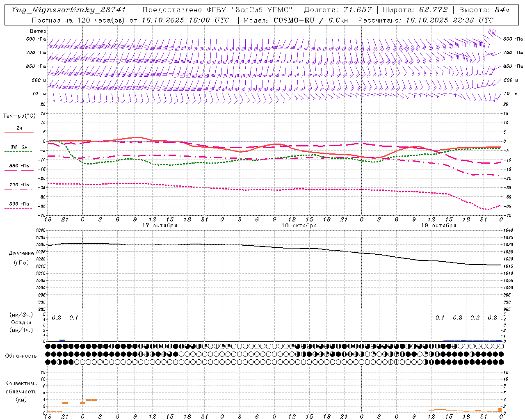
Task: Click the '(мм/3ч.)' precipitation unit label
Action: (21, 315)
